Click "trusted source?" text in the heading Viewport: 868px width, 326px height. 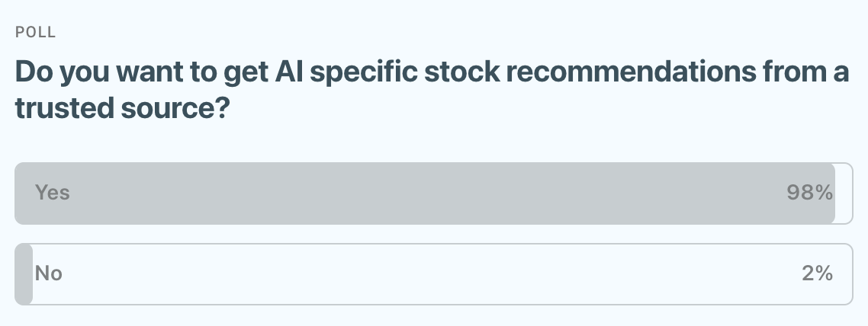point(124,110)
